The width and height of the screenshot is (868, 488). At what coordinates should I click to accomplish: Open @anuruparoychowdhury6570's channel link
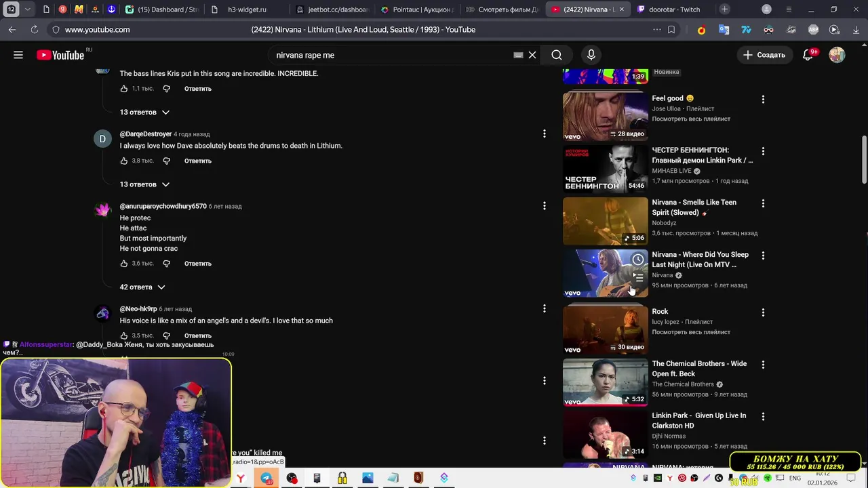click(163, 206)
